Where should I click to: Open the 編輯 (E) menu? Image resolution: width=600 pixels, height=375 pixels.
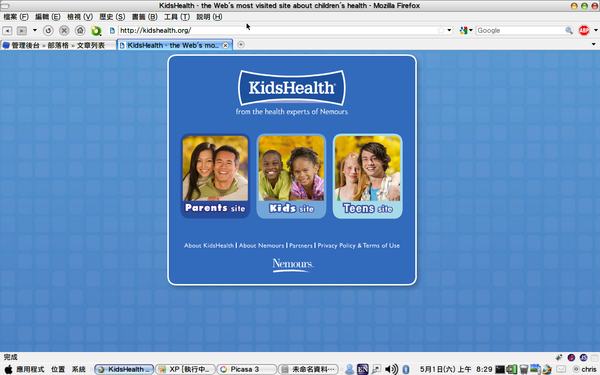48,17
